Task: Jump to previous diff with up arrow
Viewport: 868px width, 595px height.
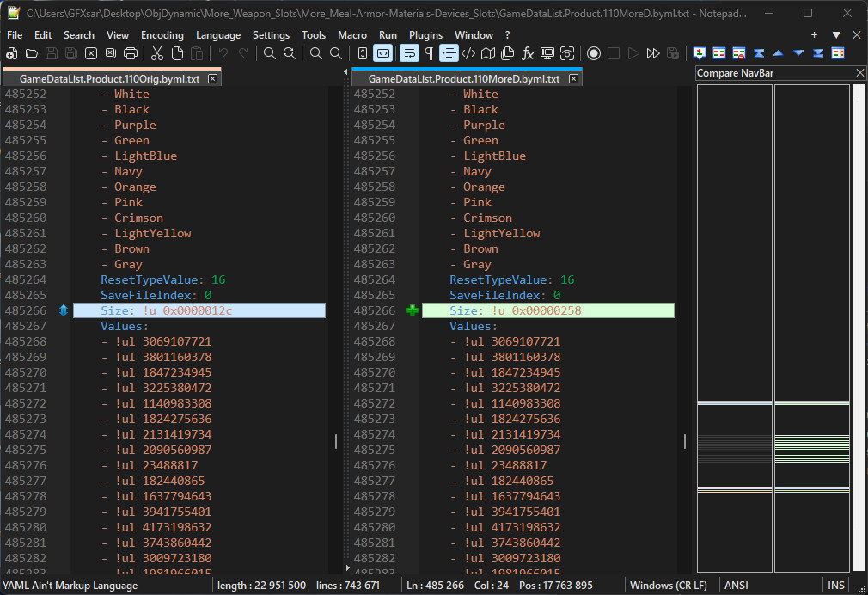Action: click(x=779, y=53)
